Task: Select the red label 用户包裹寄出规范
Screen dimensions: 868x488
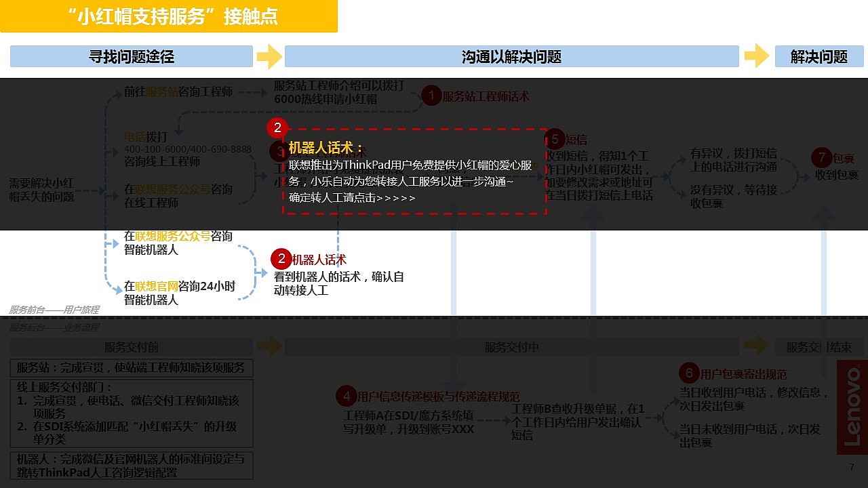Action: 744,373
